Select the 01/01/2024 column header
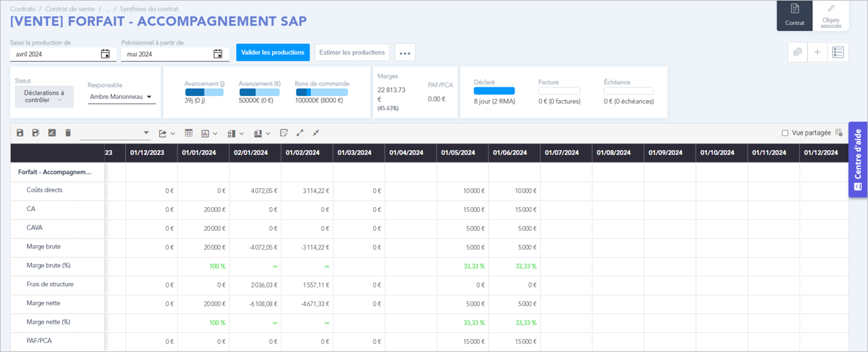The width and height of the screenshot is (868, 352). [203, 153]
